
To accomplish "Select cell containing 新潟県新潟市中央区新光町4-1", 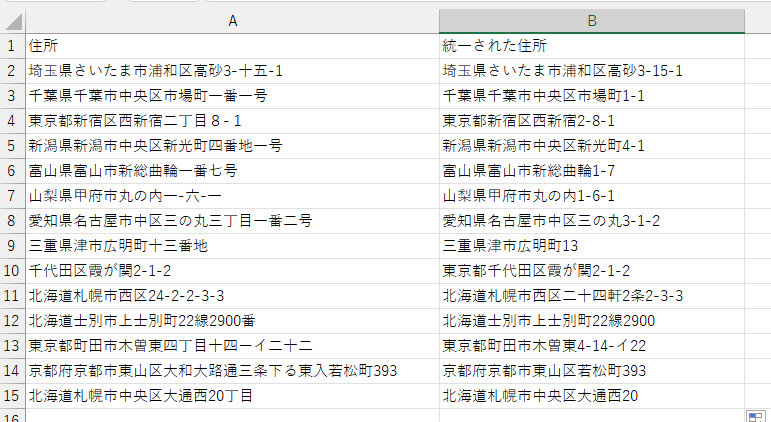I will click(x=592, y=146).
